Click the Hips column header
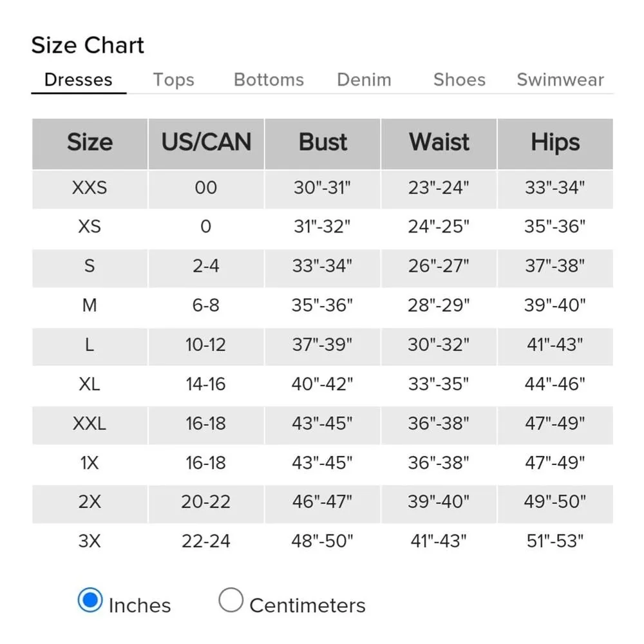 coord(555,142)
